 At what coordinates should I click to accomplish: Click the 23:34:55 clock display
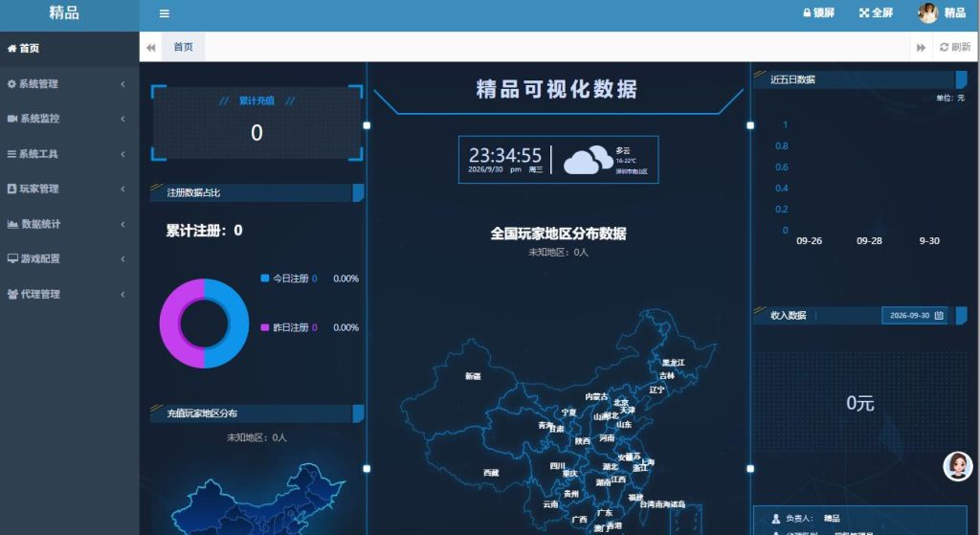(505, 155)
